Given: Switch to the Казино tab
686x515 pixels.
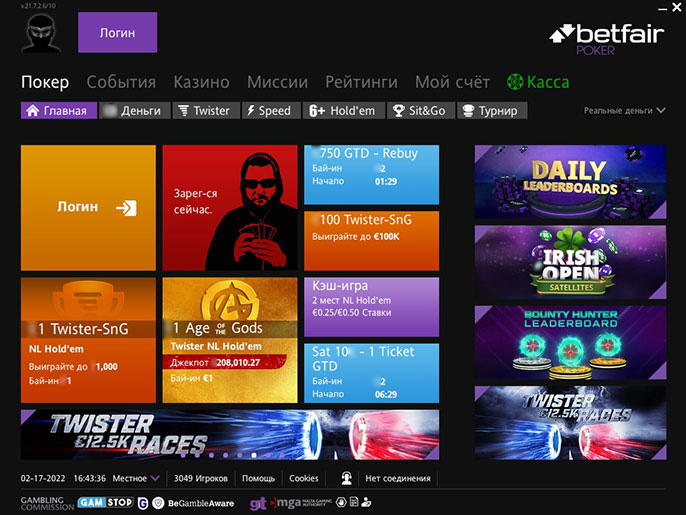Looking at the screenshot, I should 201,82.
